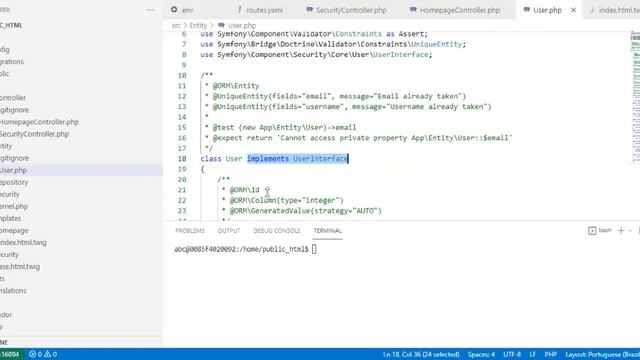Expand the OUTLINE section header
This screenshot has width=640, height=360.
[4, 342]
